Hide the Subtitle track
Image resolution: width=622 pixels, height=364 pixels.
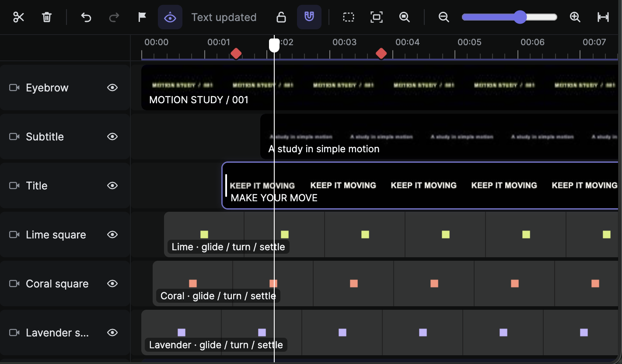[112, 136]
